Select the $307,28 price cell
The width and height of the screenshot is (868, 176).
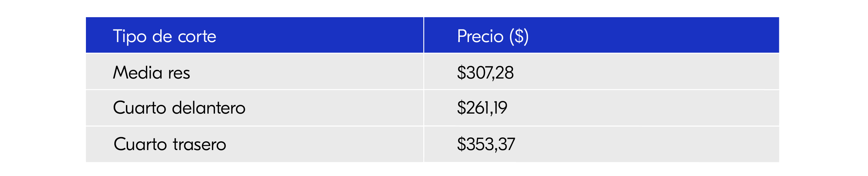pos(485,73)
